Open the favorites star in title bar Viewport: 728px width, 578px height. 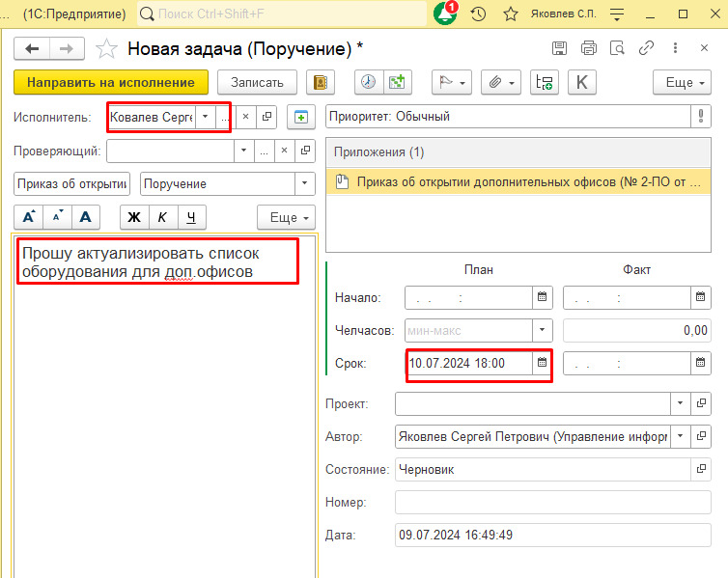(511, 14)
